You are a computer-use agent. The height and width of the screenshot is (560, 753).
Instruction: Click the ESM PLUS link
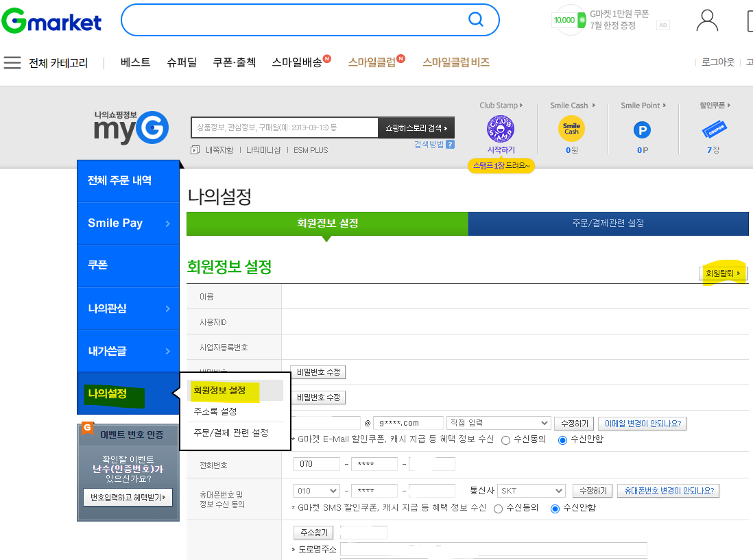[x=311, y=150]
